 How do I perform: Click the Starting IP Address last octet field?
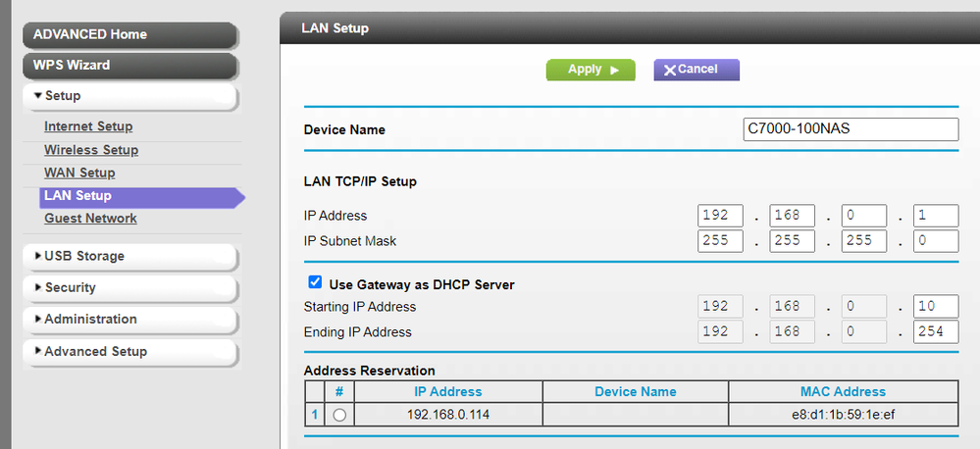tap(935, 307)
